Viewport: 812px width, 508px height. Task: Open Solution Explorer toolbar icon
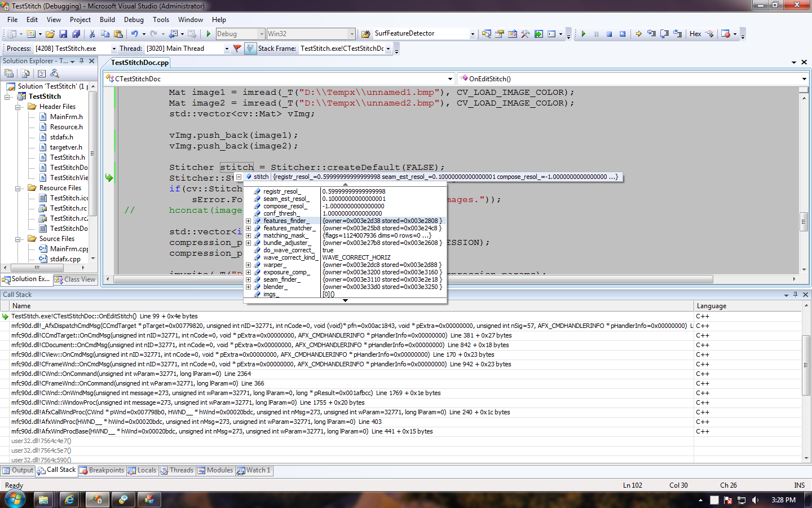tap(487, 34)
